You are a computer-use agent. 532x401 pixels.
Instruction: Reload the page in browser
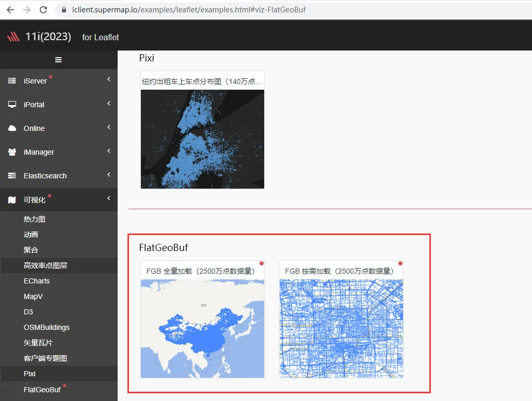[43, 10]
